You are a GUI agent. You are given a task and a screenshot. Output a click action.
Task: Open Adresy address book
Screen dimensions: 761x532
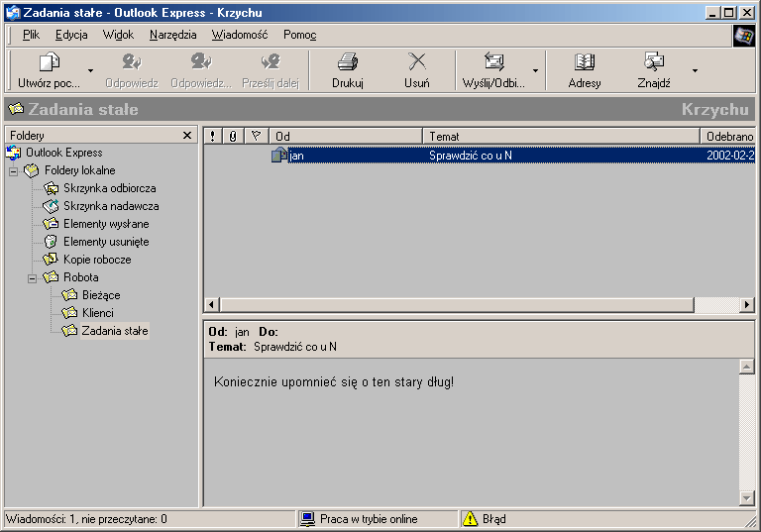585,62
